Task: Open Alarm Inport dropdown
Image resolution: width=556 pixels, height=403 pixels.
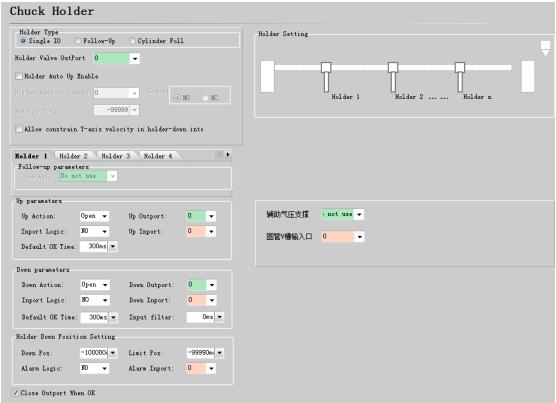Action: click(211, 368)
